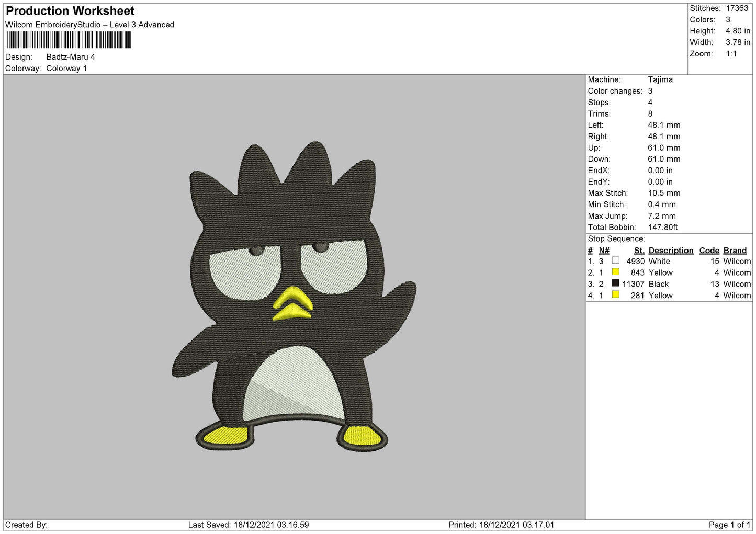This screenshot has width=756, height=534.
Task: Click the Description column header
Action: point(671,251)
